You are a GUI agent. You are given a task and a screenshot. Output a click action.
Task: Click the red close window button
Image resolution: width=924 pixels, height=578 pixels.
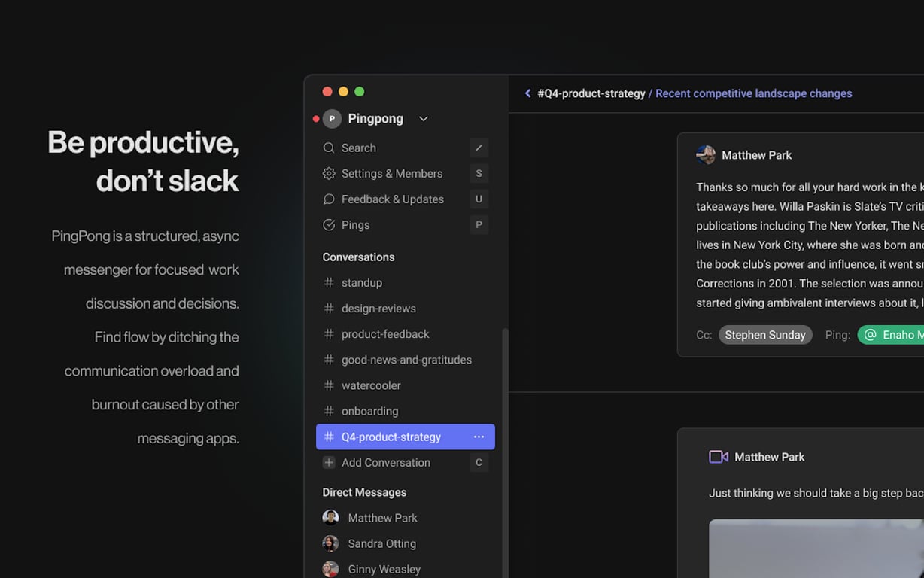327,92
